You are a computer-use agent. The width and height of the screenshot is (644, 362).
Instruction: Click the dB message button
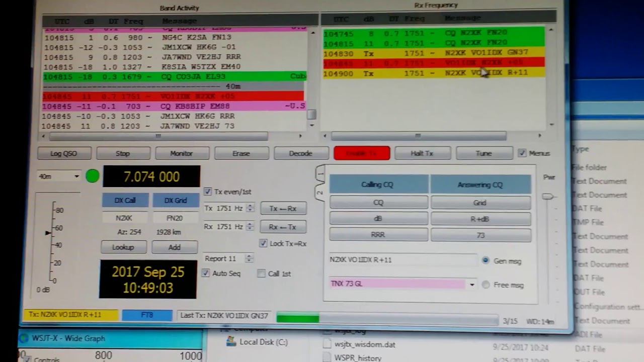tap(378, 219)
